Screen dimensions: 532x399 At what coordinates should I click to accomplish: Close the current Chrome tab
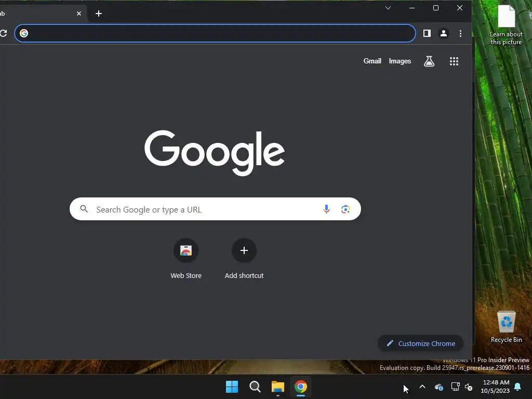click(79, 14)
